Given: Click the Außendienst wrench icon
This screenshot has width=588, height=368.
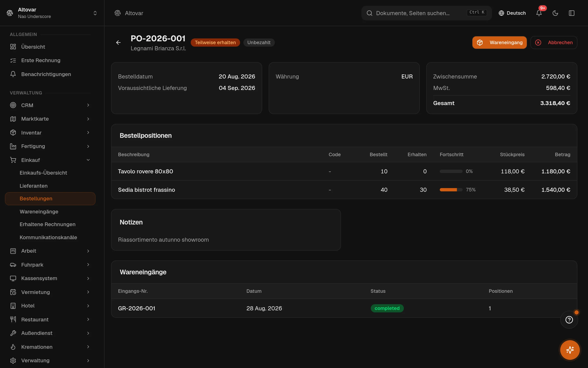Looking at the screenshot, I should 13,333.
